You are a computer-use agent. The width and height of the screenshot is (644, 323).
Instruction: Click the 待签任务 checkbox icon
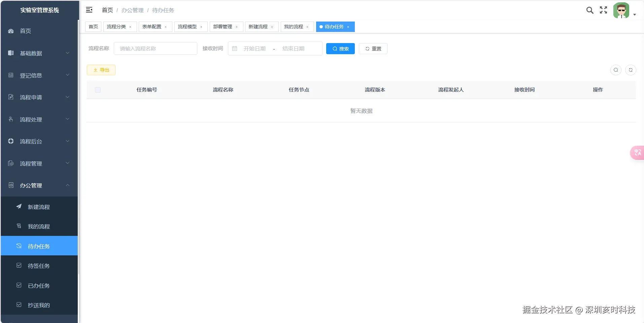(x=19, y=265)
